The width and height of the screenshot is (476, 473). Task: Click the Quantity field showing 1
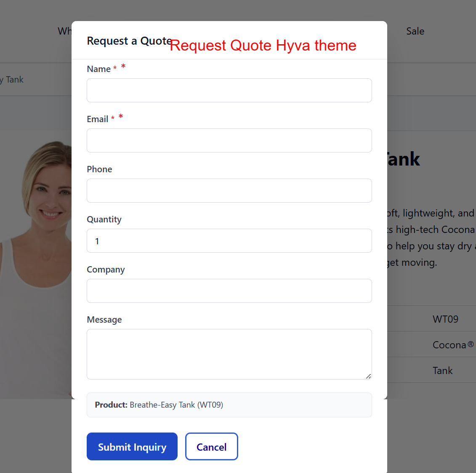(229, 241)
